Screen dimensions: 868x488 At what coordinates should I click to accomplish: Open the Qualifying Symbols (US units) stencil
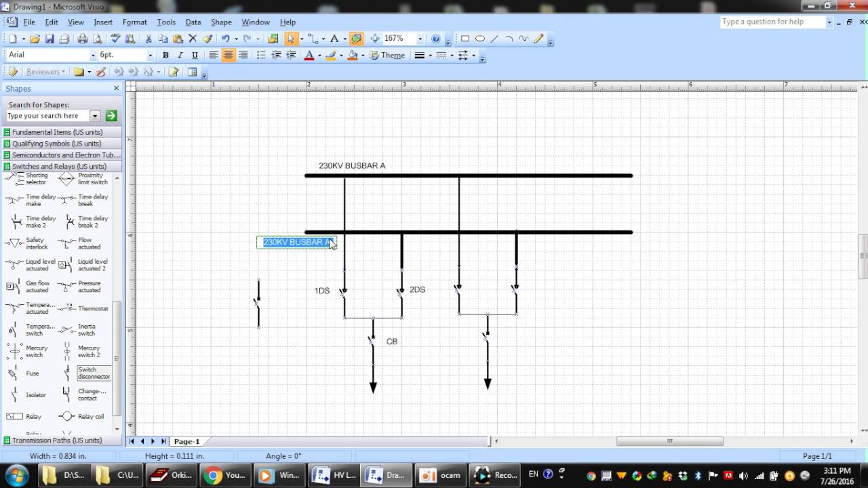click(62, 144)
